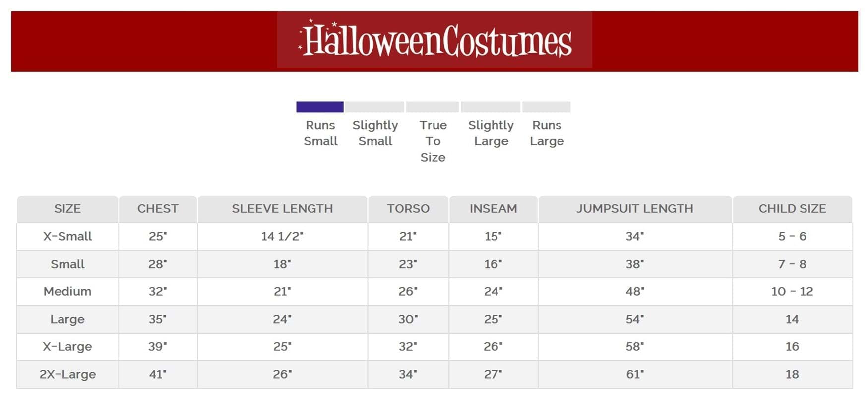Click the Runs Large fit segment
The width and height of the screenshot is (868, 405).
(546, 107)
